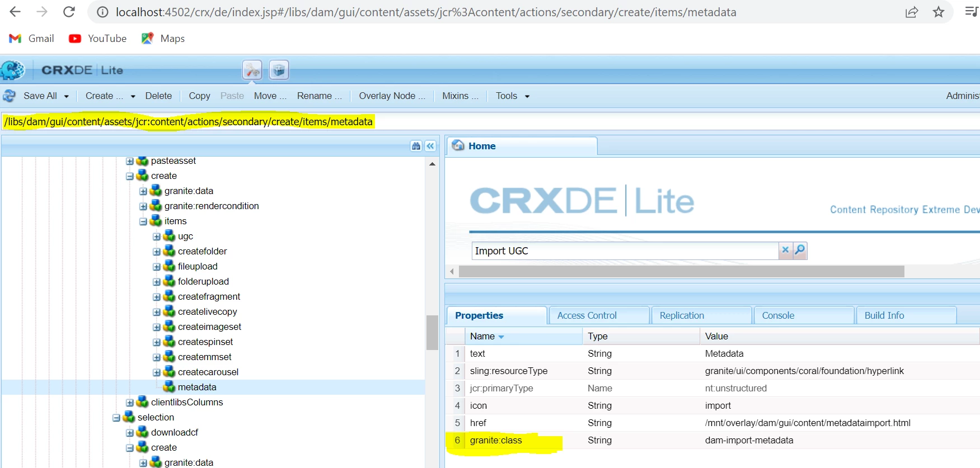Viewport: 980px width, 468px height.
Task: Open the Tools dropdown menu
Action: [x=512, y=96]
